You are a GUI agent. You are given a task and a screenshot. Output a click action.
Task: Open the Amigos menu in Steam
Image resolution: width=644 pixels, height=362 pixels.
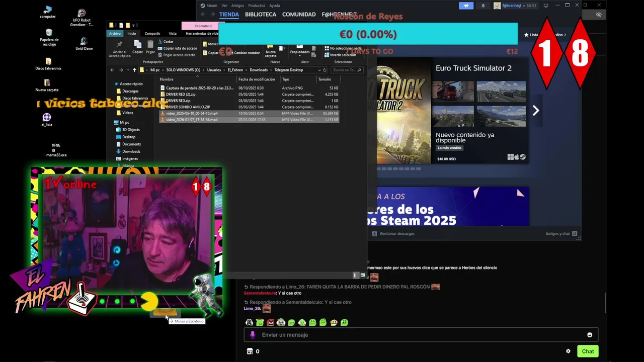237,6
